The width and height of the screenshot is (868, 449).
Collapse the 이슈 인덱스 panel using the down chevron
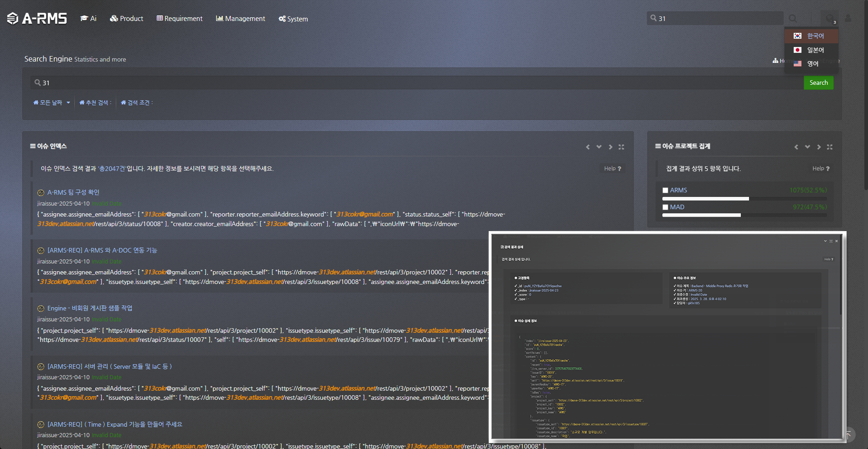599,147
